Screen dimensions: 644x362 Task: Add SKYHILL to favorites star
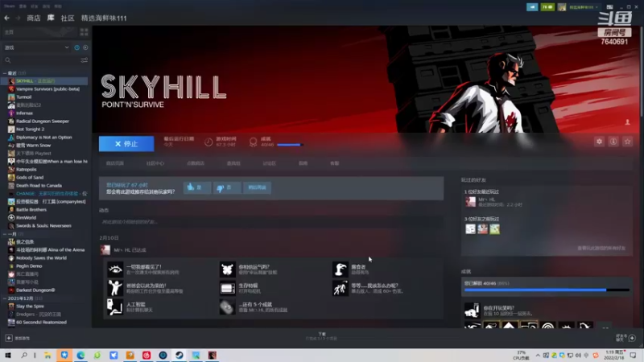point(627,142)
